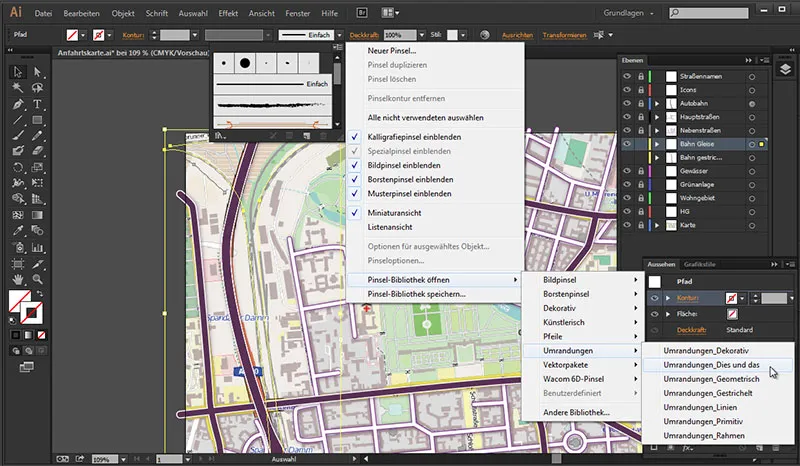Expand the Autobahn layer
Viewport: 800px width, 466px height.
tap(657, 104)
